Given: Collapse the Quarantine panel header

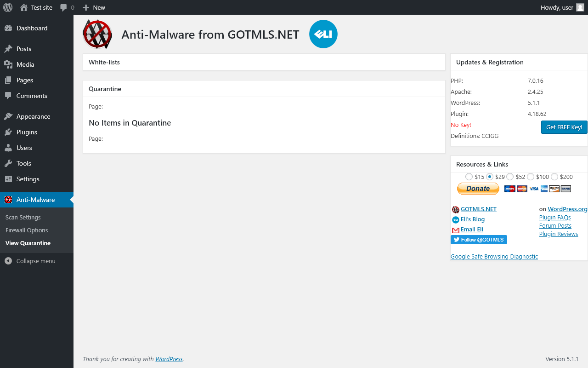Looking at the screenshot, I should 264,89.
